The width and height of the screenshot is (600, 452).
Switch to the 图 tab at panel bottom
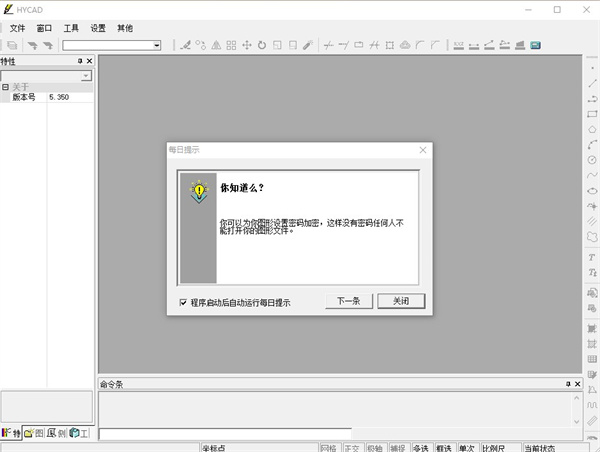[x=34, y=433]
